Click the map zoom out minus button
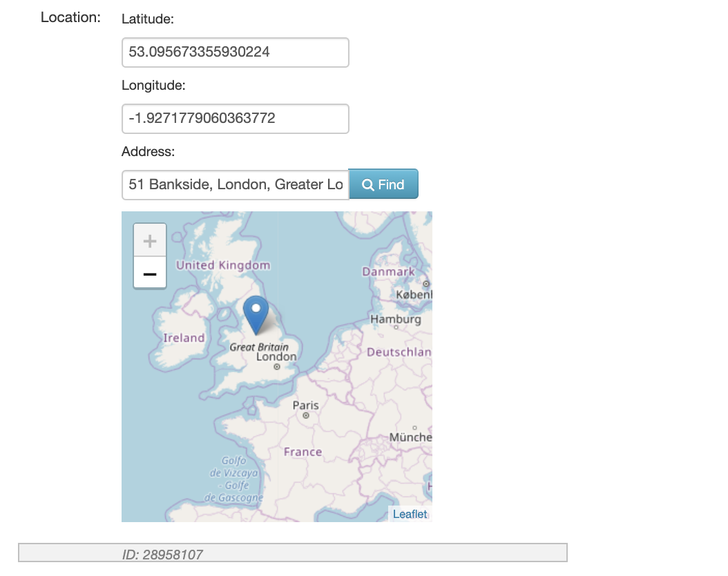 coord(149,273)
